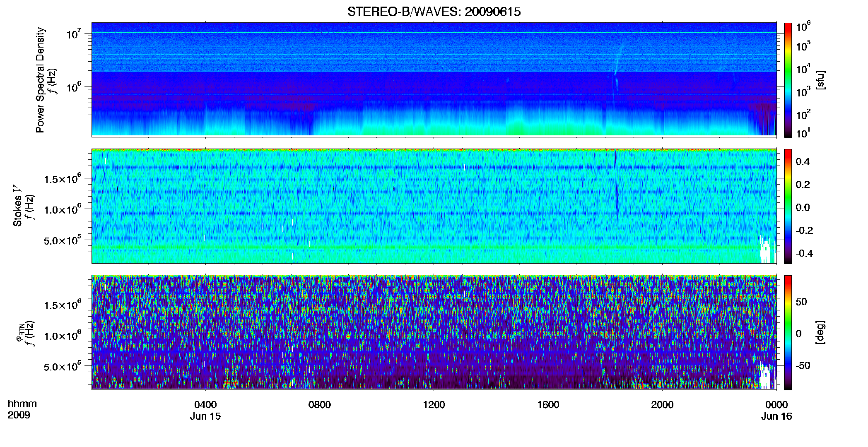Click the 1600 time axis label
Viewport: 868px width, 447px height.
548,404
